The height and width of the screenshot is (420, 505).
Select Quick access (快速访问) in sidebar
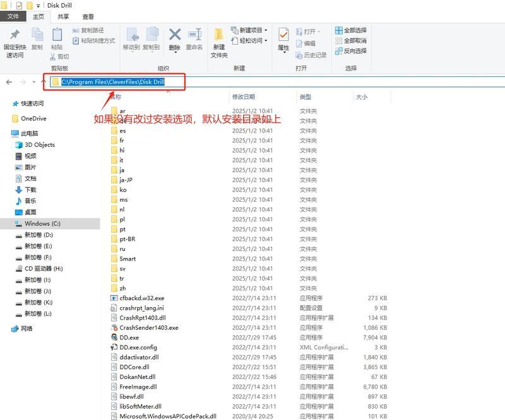28,103
